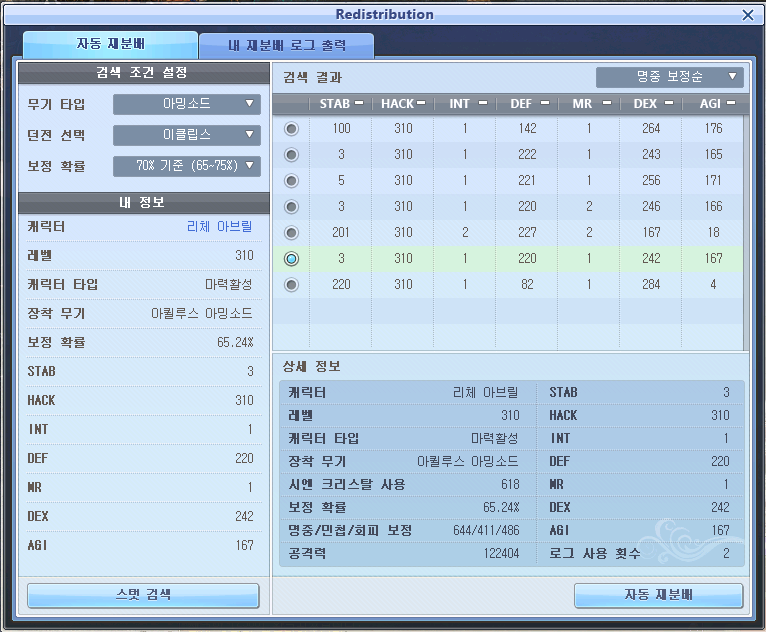766x632 pixels.
Task: Click DEF value 82 in results
Action: pyautogui.click(x=527, y=284)
